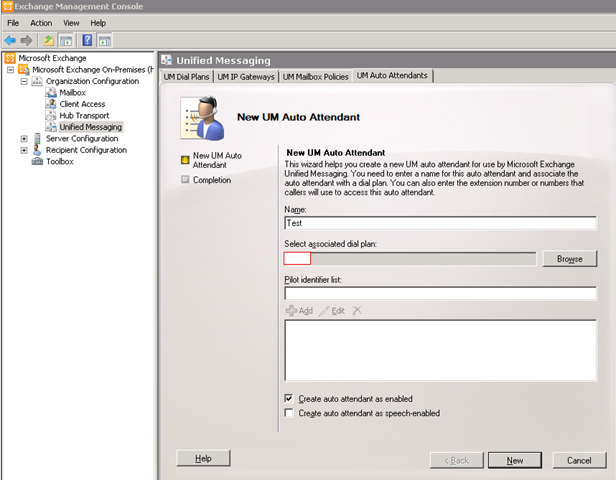Switch to the UM IP Gateways tab
The image size is (616, 480).
click(246, 77)
